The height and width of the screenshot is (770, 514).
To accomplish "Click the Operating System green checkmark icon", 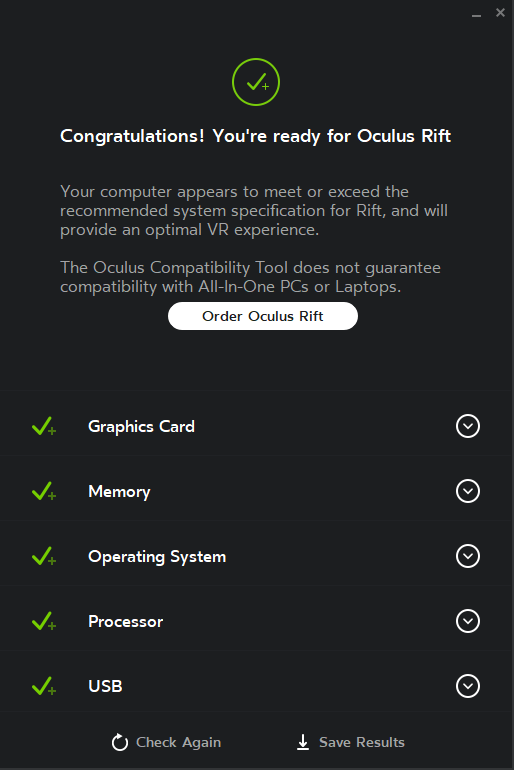I will coord(44,556).
